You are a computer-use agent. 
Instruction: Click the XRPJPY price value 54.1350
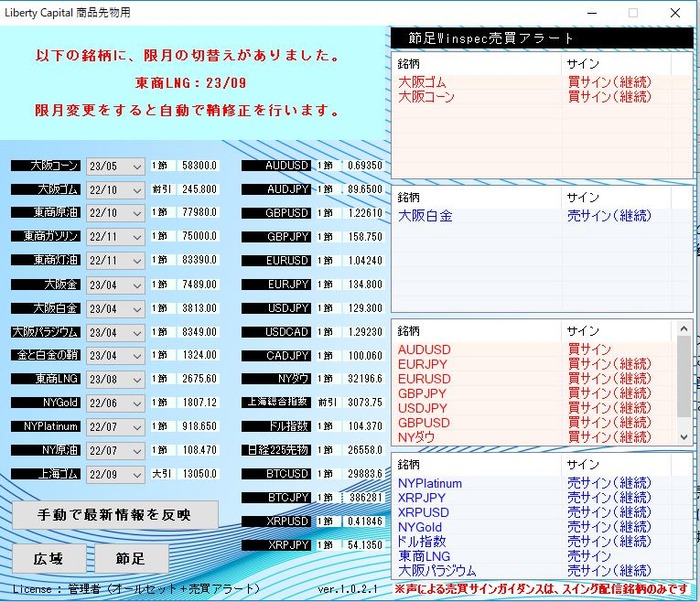click(365, 545)
